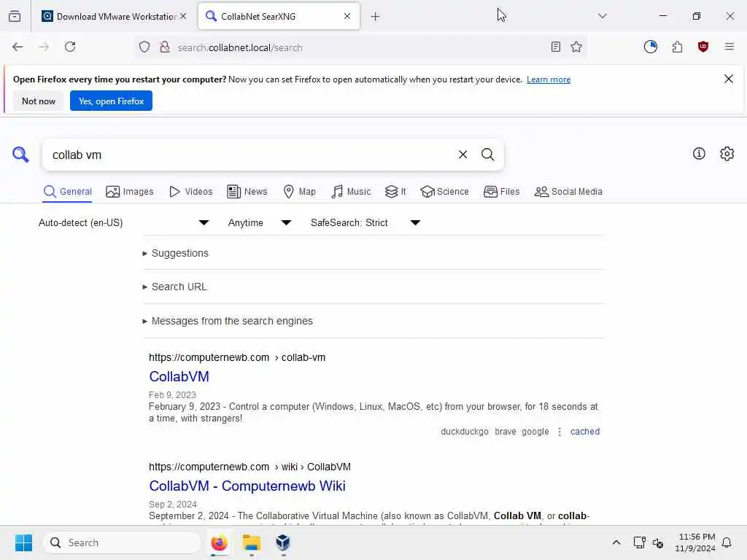The height and width of the screenshot is (560, 747).
Task: Select the Videos search category
Action: (190, 192)
